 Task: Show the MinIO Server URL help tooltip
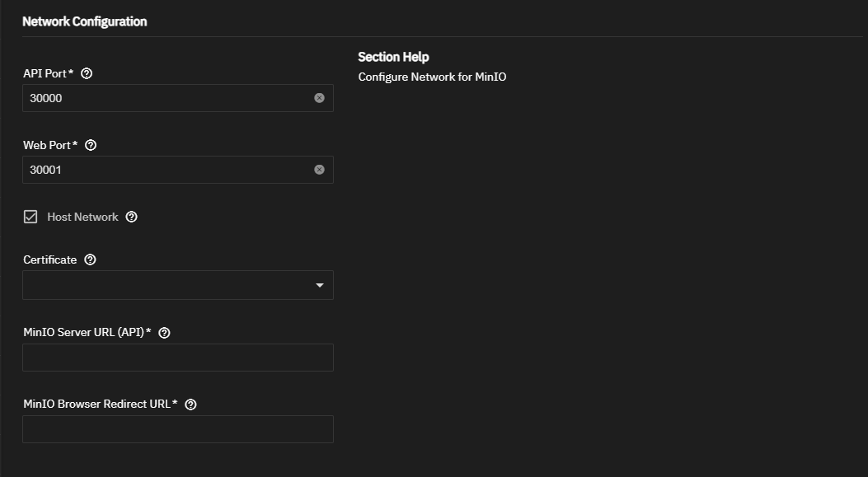[x=164, y=333]
